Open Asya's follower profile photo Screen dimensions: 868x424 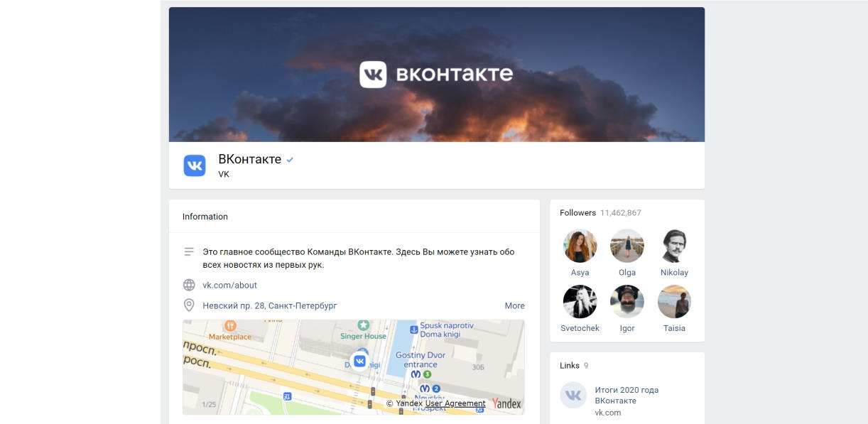click(580, 246)
